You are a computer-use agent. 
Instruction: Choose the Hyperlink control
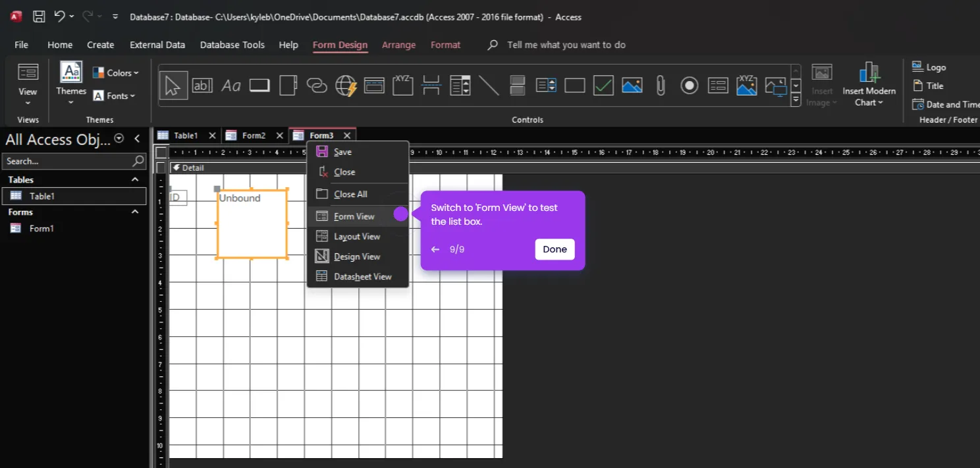click(317, 84)
